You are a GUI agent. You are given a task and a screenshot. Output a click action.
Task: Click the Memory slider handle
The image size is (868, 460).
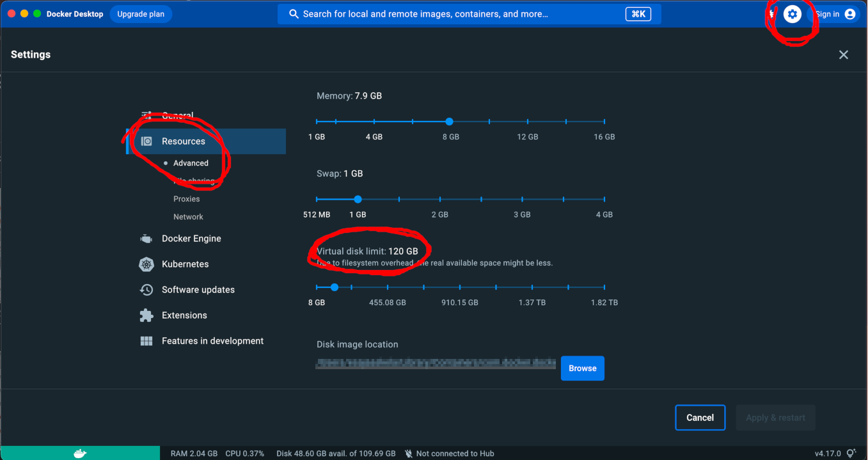pyautogui.click(x=450, y=122)
